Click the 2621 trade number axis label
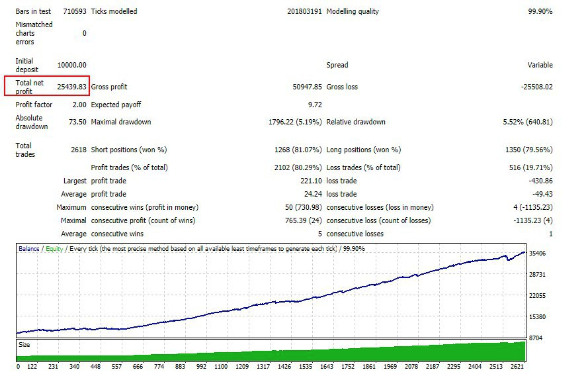588x374 pixels. [x=517, y=366]
